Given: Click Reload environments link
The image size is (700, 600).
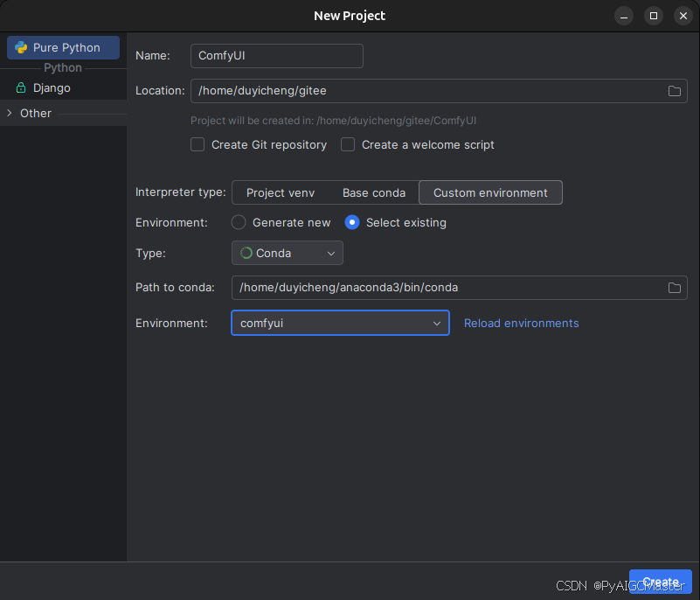Looking at the screenshot, I should click(x=521, y=323).
